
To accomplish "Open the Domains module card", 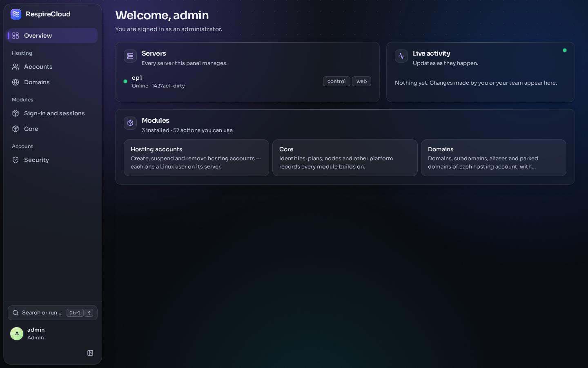I will (x=494, y=158).
